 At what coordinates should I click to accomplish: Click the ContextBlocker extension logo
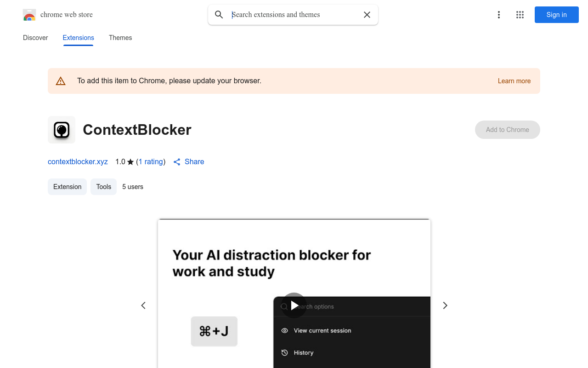point(62,130)
